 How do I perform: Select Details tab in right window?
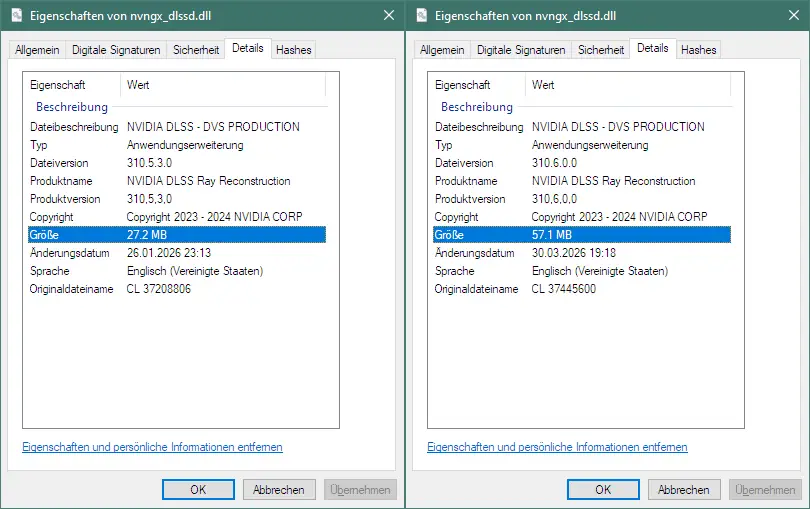click(653, 48)
